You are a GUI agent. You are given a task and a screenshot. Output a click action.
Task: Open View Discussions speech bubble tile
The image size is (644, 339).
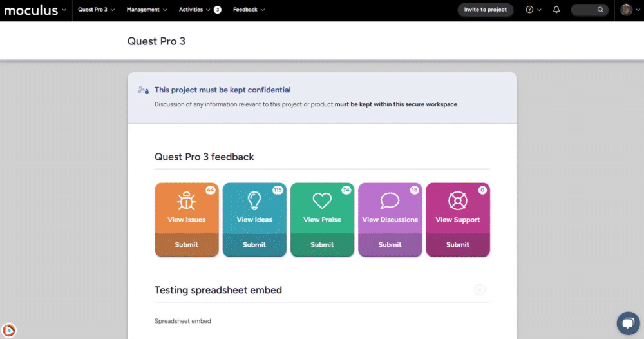tap(390, 208)
